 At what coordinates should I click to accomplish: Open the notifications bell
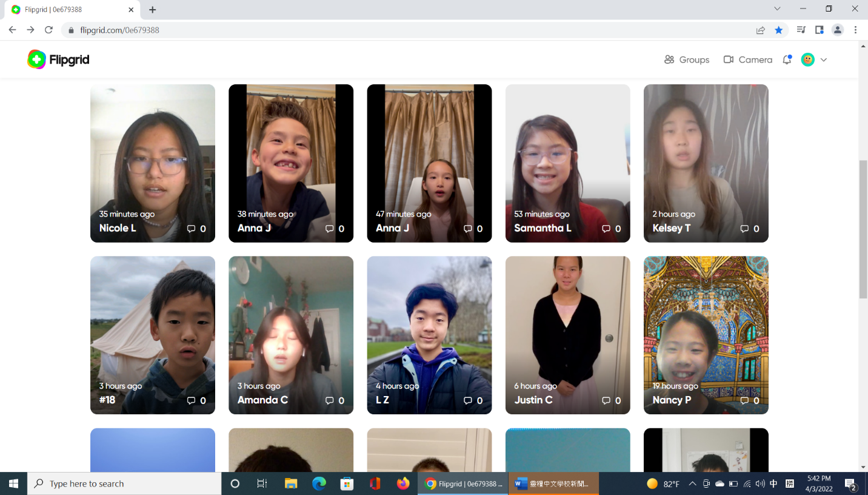point(787,59)
